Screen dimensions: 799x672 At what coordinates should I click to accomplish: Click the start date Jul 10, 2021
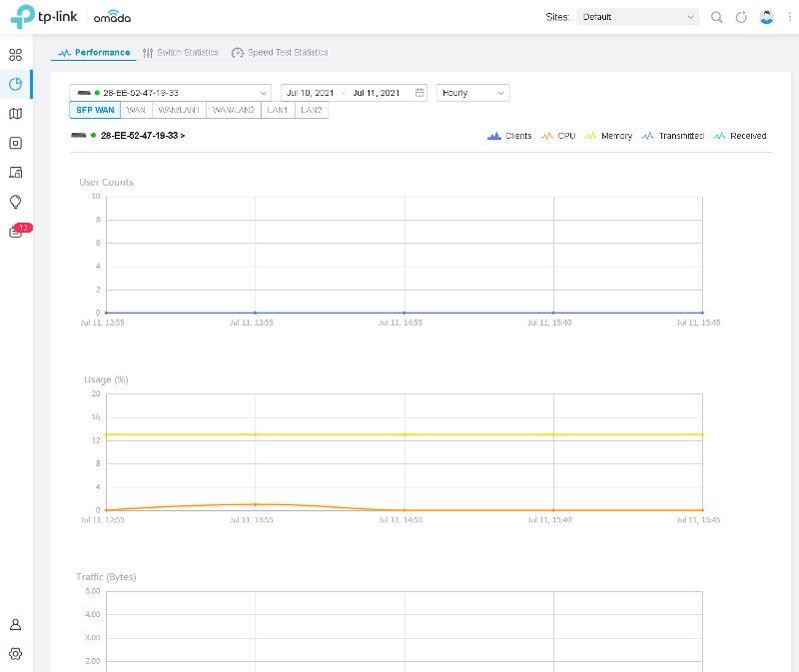310,93
